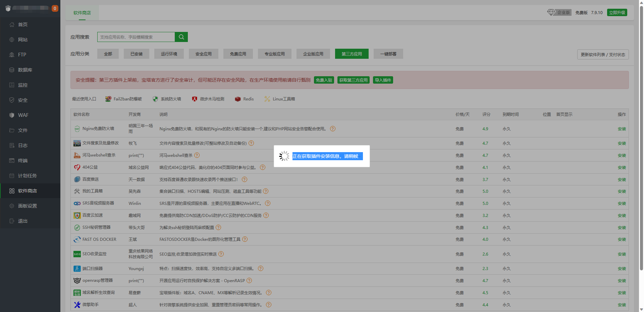The width and height of the screenshot is (644, 312).
Task: Select the 运行环境 category filter
Action: tap(169, 54)
